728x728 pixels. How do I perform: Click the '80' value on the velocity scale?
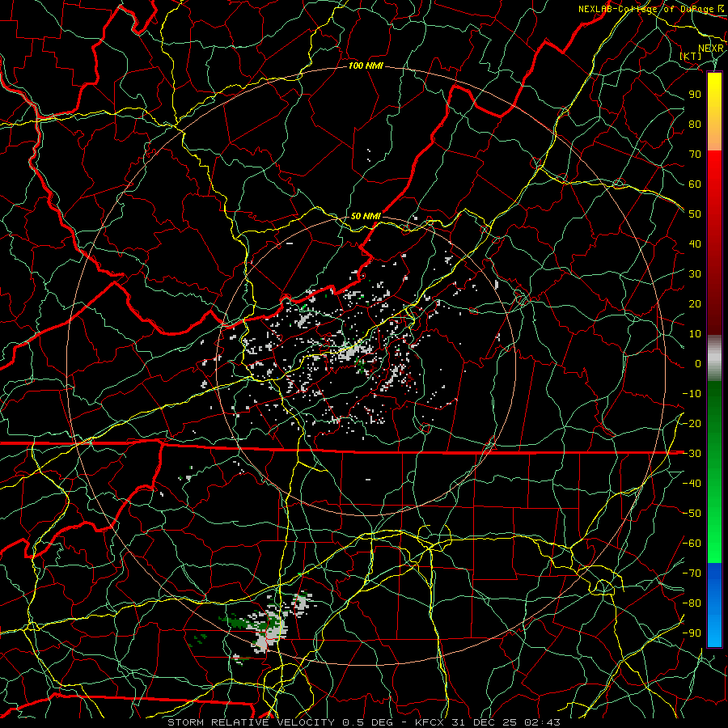pyautogui.click(x=695, y=125)
